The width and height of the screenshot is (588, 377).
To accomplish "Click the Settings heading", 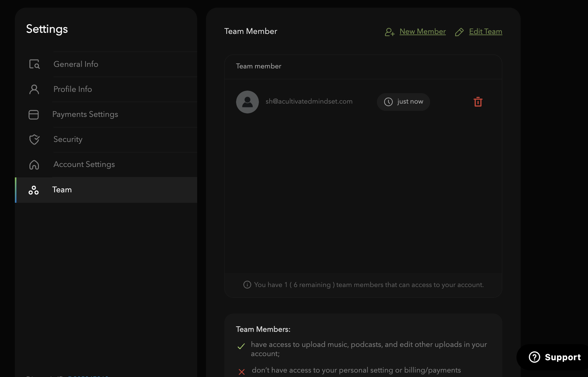I will click(47, 29).
